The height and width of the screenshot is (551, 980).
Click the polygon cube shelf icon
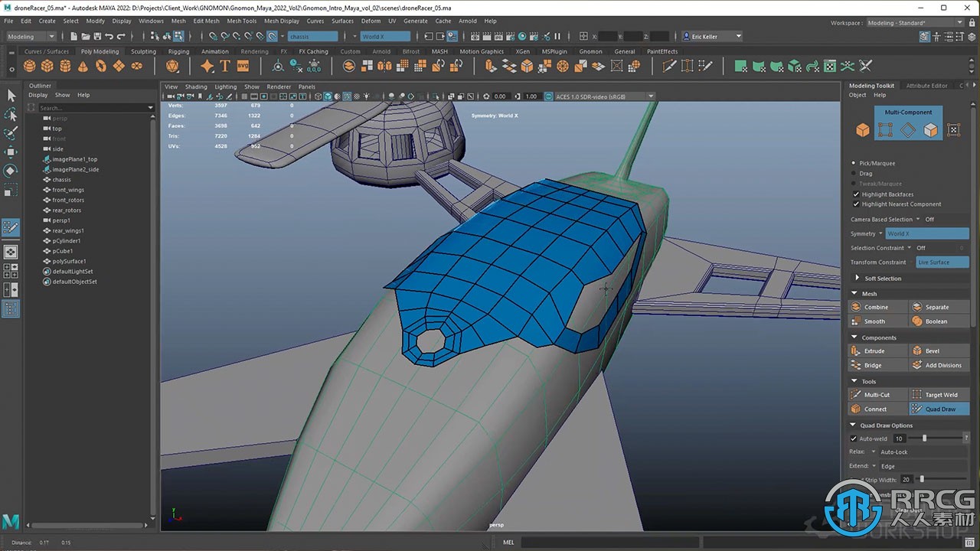point(47,66)
